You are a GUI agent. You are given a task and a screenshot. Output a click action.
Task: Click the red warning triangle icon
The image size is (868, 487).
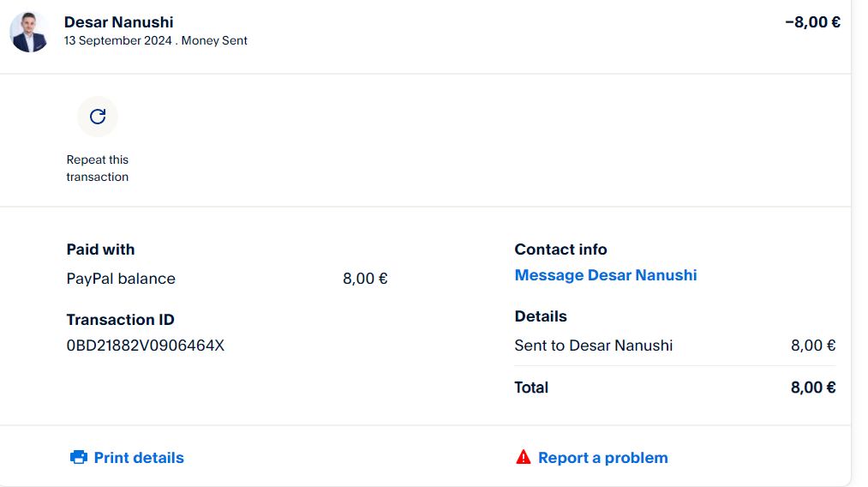524,457
